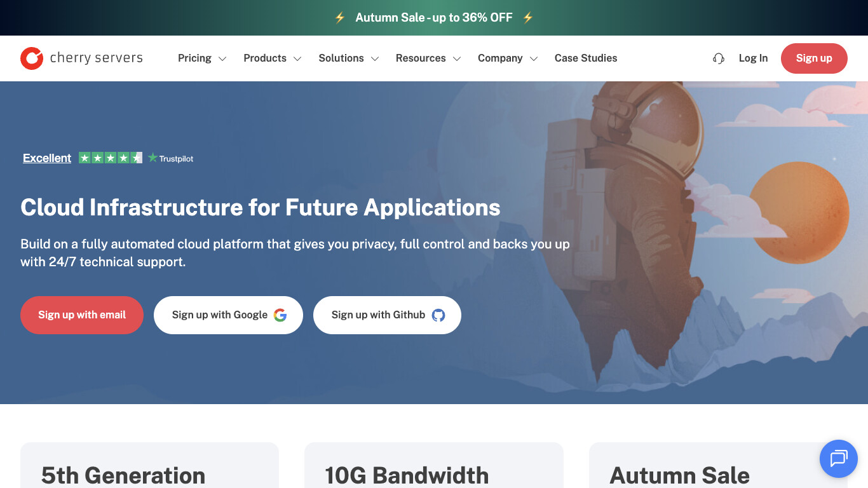The image size is (868, 488).
Task: Click the Github logo icon
Action: coord(438,315)
